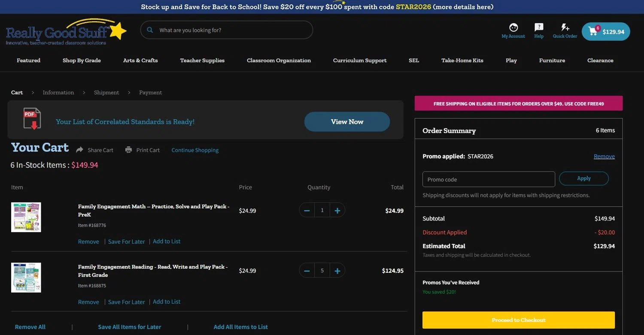Open Take-Home Kits menu
This screenshot has height=335, width=644.
[x=462, y=60]
